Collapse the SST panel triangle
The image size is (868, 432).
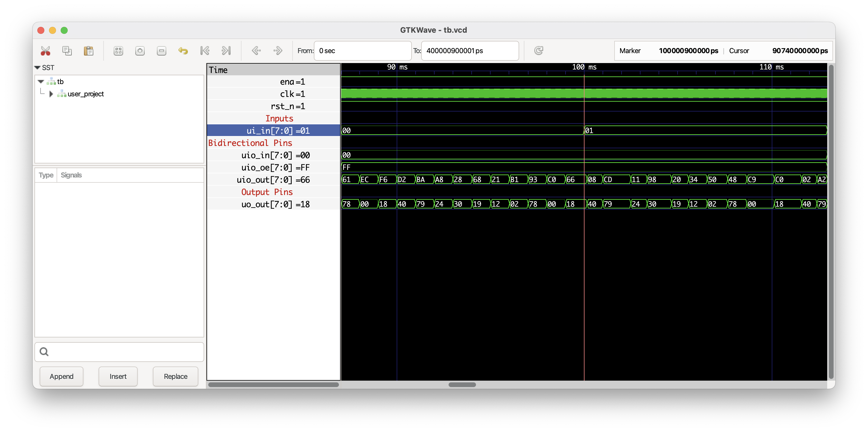tap(37, 68)
